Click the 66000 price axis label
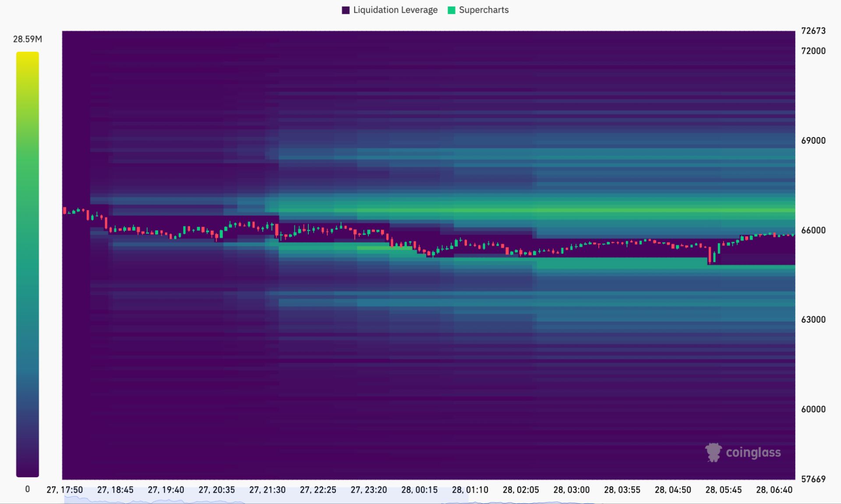Screen dimensions: 841x504 pyautogui.click(x=813, y=230)
